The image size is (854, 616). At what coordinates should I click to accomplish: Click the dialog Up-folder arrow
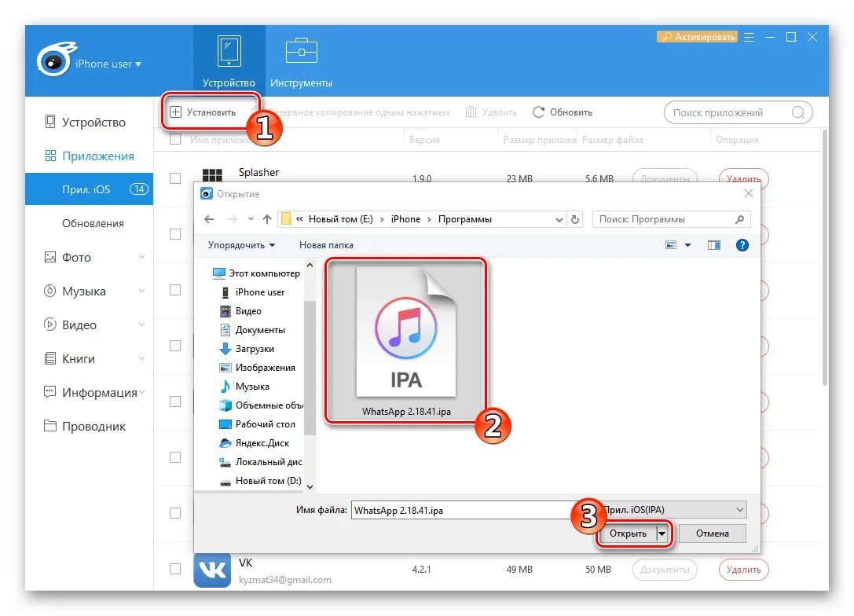(x=267, y=219)
